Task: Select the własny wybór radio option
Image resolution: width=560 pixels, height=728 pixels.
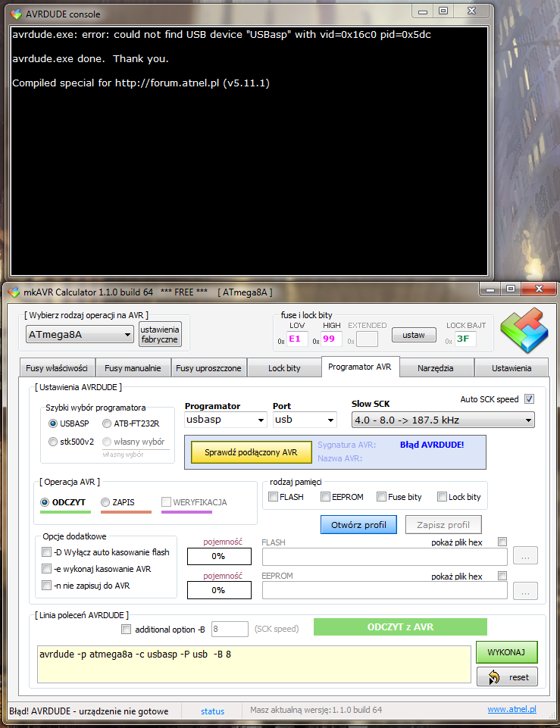Action: point(107,442)
